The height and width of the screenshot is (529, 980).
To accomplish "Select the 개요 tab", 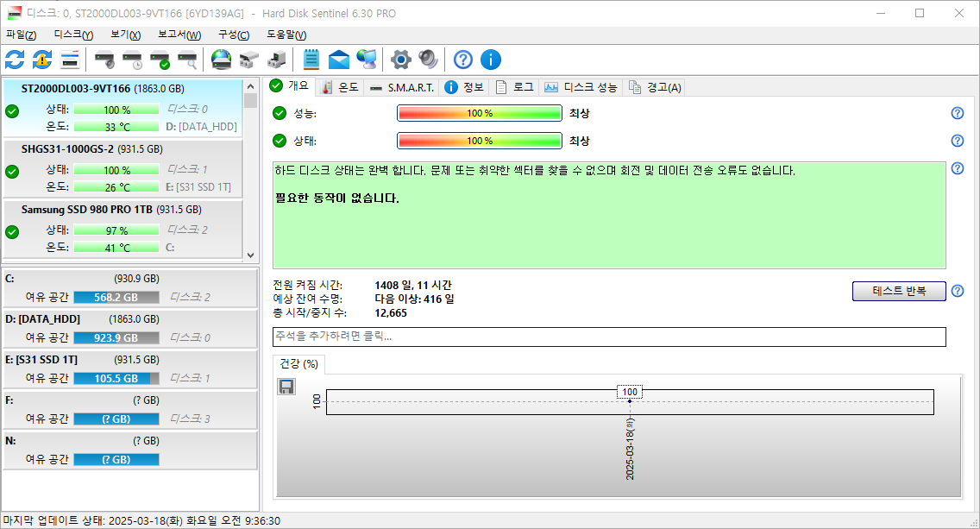I will (x=289, y=86).
